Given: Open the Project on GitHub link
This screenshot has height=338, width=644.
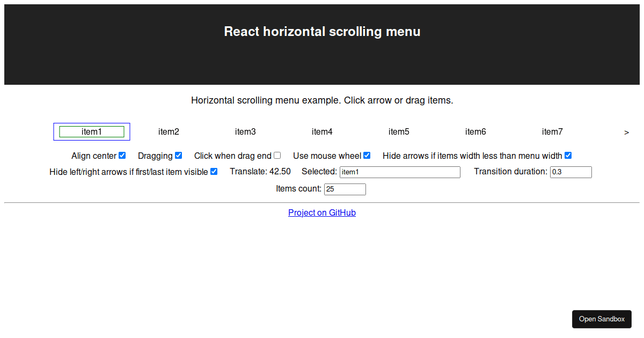Looking at the screenshot, I should (322, 213).
